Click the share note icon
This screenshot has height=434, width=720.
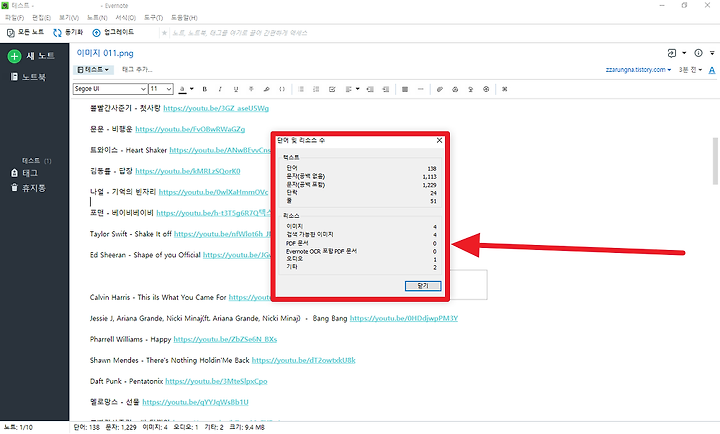click(x=672, y=53)
